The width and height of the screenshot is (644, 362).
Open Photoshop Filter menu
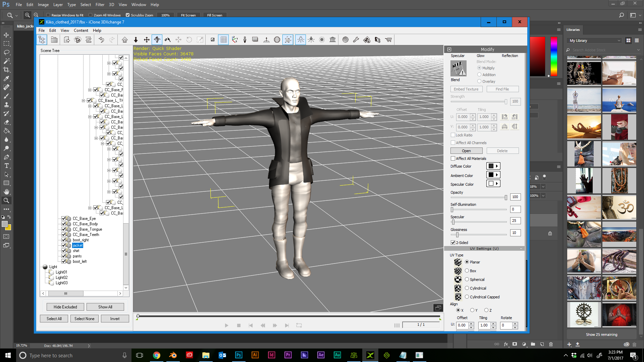click(100, 5)
